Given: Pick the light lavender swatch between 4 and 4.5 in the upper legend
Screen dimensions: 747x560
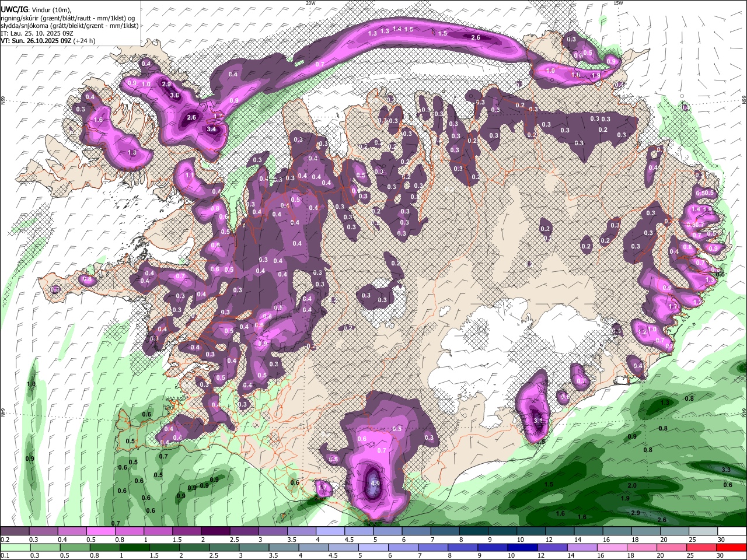Looking at the screenshot, I should (x=329, y=531).
